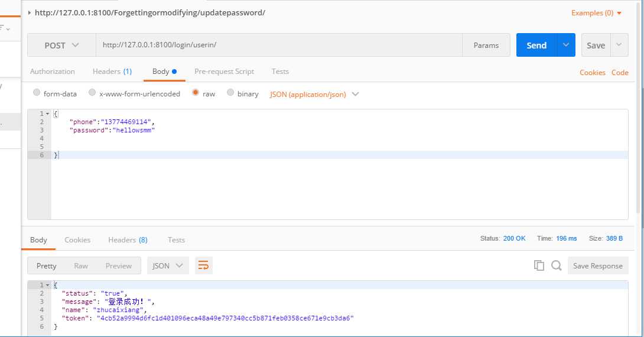Open the Send button dropdown arrow
The width and height of the screenshot is (644, 337).
[566, 45]
